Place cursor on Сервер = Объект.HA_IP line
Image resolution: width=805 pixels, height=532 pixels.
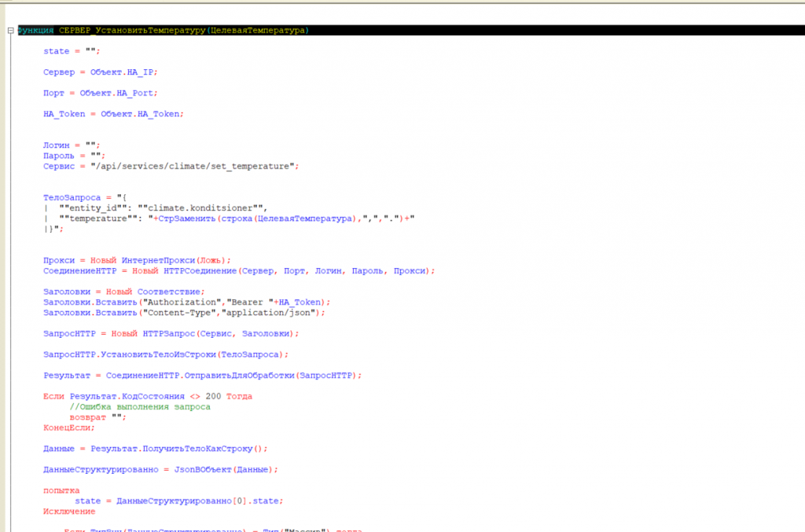pos(100,72)
